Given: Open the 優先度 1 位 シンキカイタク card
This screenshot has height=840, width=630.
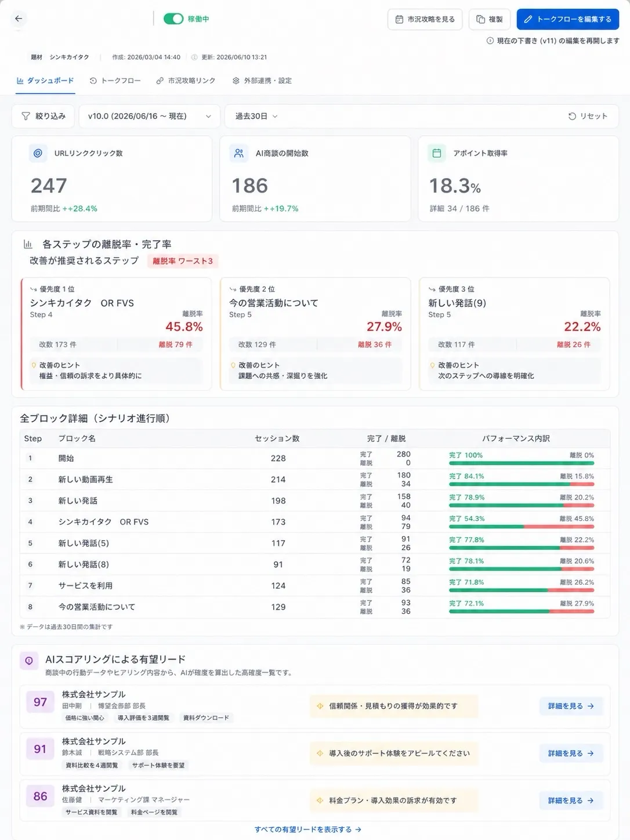Looking at the screenshot, I should (116, 334).
